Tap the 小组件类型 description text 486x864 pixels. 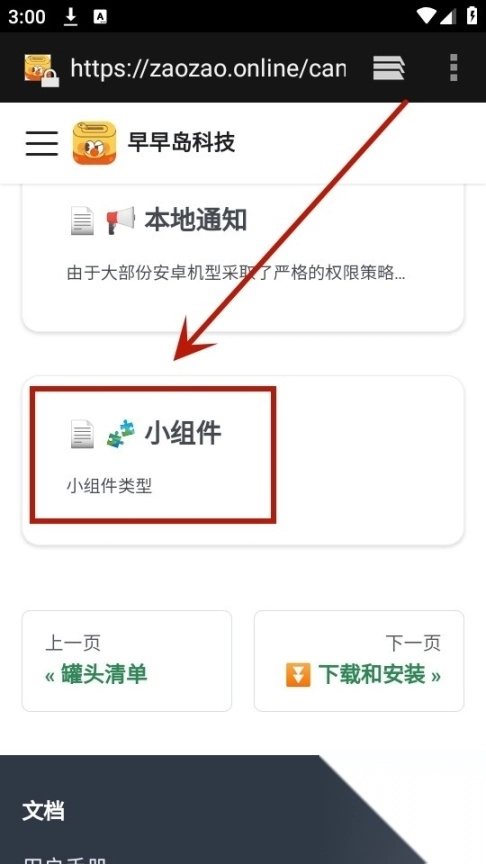tap(109, 486)
